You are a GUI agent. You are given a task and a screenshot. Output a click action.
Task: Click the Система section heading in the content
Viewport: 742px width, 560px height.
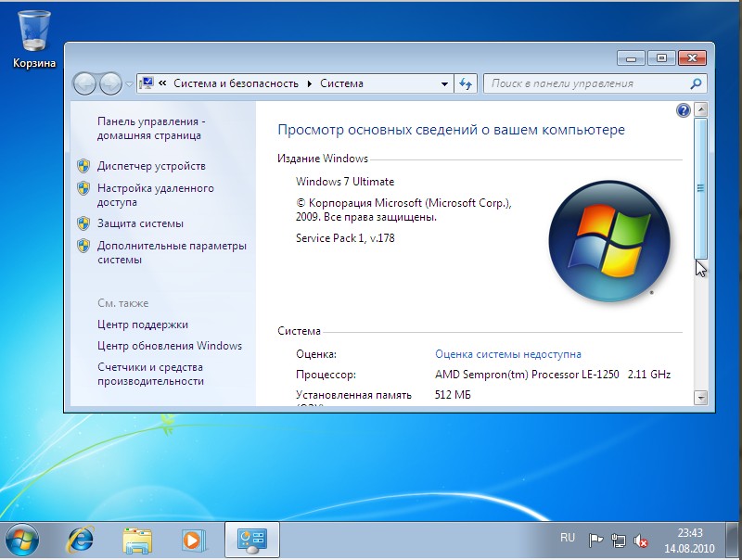pos(299,331)
